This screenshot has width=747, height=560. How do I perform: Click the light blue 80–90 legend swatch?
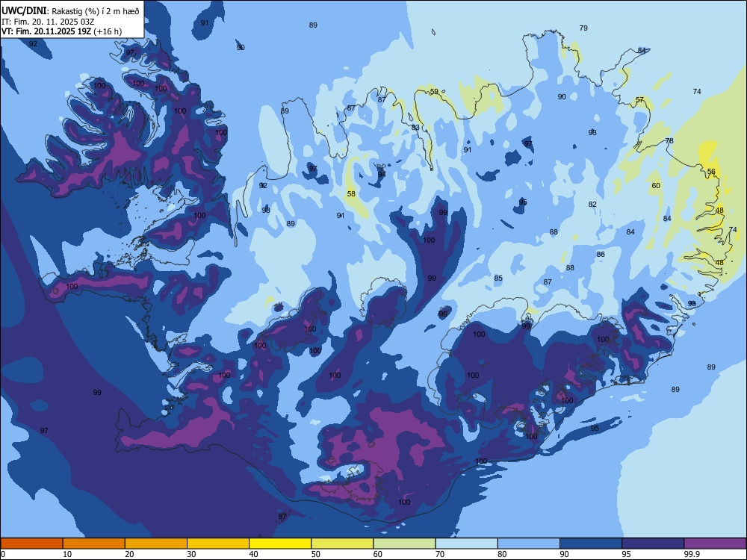tap(529, 544)
